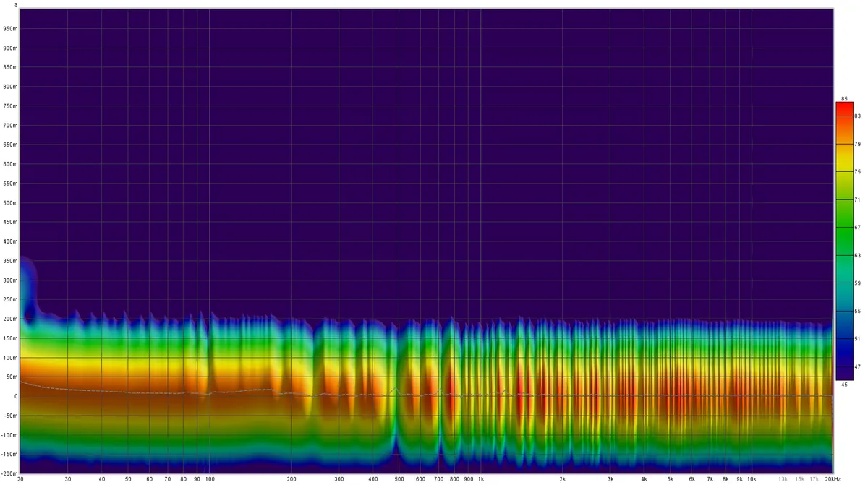Image resolution: width=868 pixels, height=485 pixels.
Task: Click the dark blue bottom of color legend
Action: coord(843,366)
